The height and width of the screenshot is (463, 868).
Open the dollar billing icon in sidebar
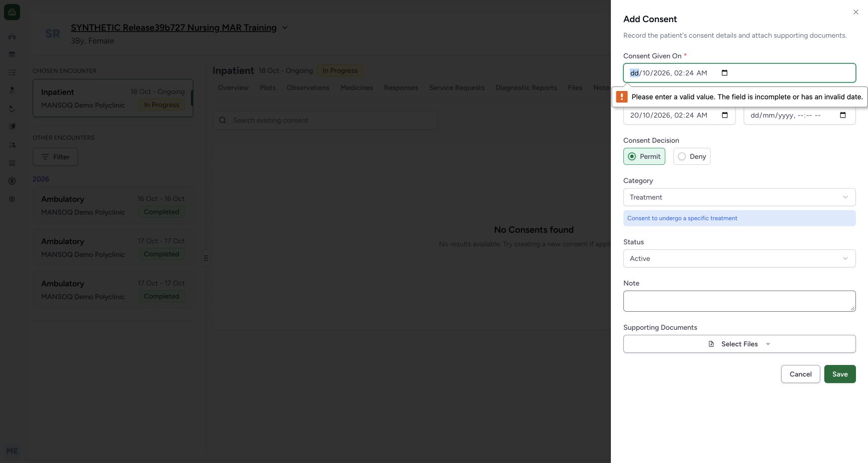pyautogui.click(x=12, y=181)
